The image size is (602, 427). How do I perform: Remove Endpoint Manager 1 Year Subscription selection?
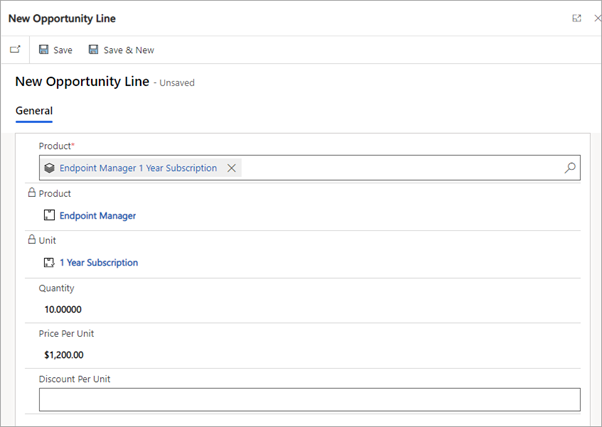tap(232, 168)
